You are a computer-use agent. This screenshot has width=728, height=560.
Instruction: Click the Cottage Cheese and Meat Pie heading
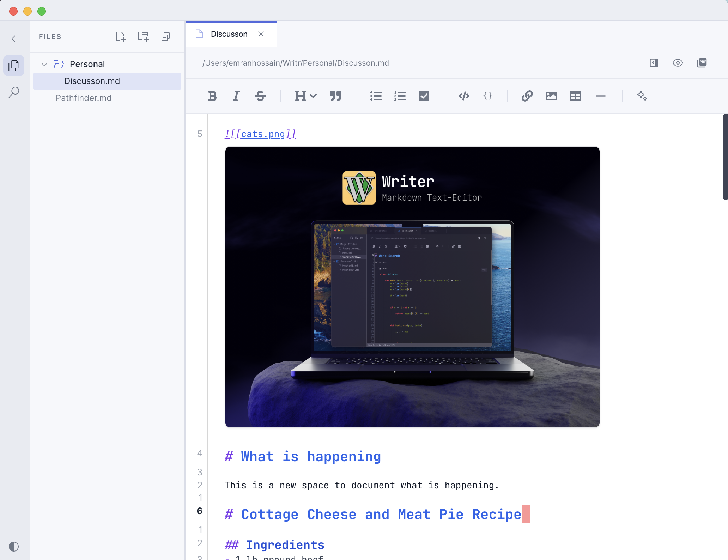tap(373, 515)
